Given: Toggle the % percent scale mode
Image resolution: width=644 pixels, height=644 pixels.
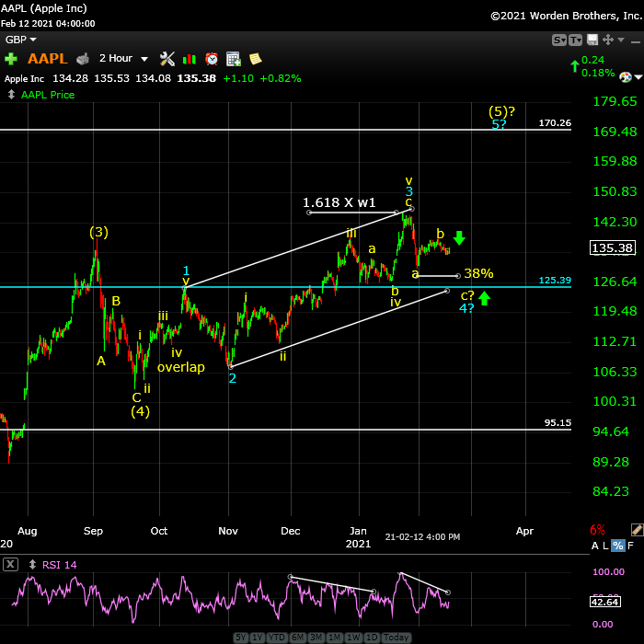Looking at the screenshot, I should click(617, 546).
